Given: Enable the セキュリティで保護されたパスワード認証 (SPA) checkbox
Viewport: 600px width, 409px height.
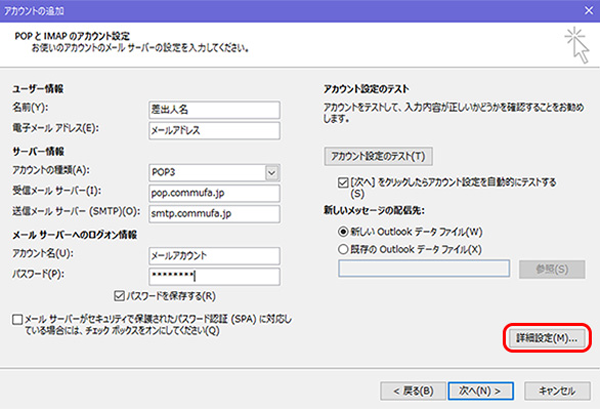Looking at the screenshot, I should 18,319.
